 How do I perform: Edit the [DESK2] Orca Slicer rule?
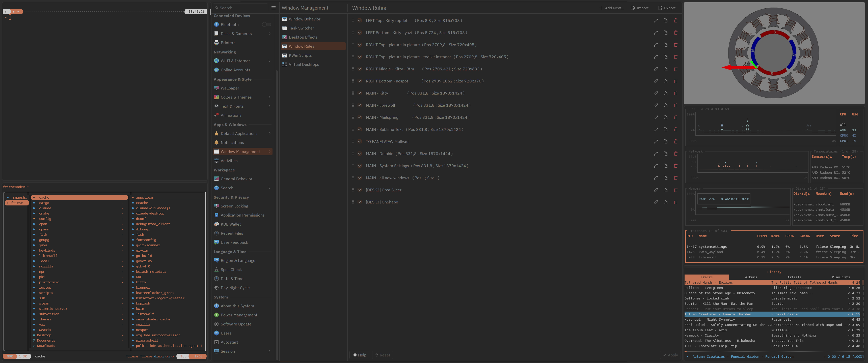[x=656, y=190]
